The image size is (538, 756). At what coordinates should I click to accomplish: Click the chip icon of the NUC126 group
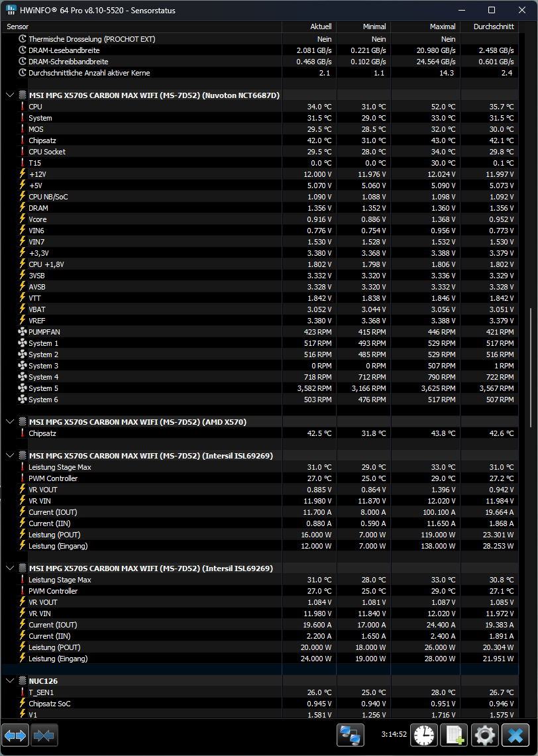(x=22, y=680)
